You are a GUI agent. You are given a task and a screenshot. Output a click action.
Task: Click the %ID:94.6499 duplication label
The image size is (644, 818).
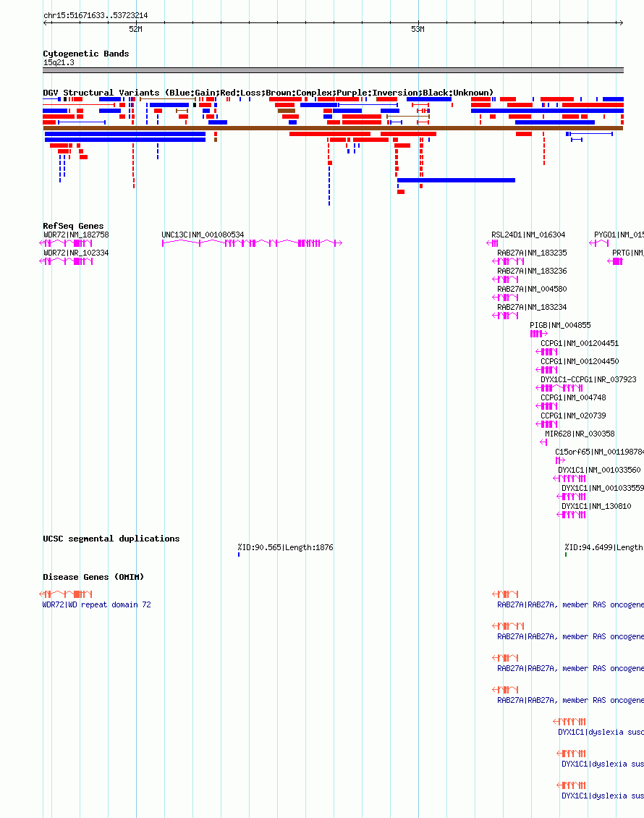coord(604,548)
